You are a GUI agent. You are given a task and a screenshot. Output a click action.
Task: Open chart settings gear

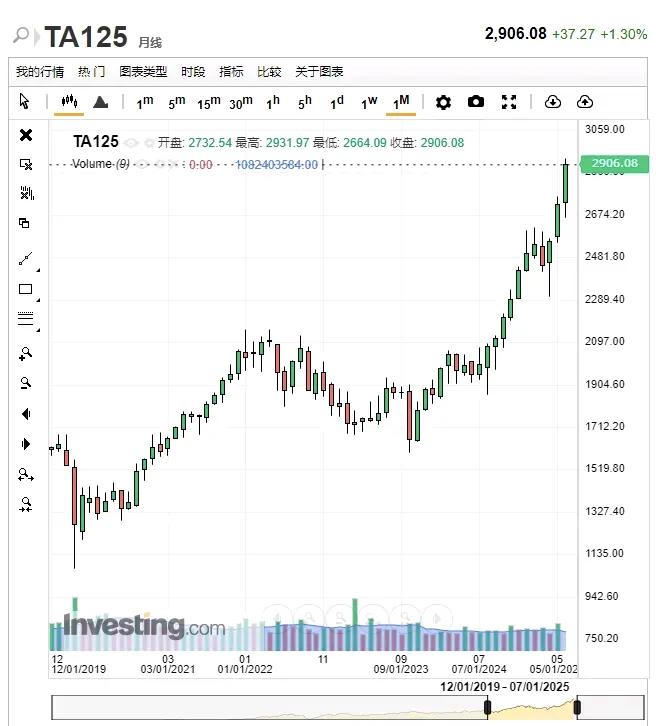(443, 102)
